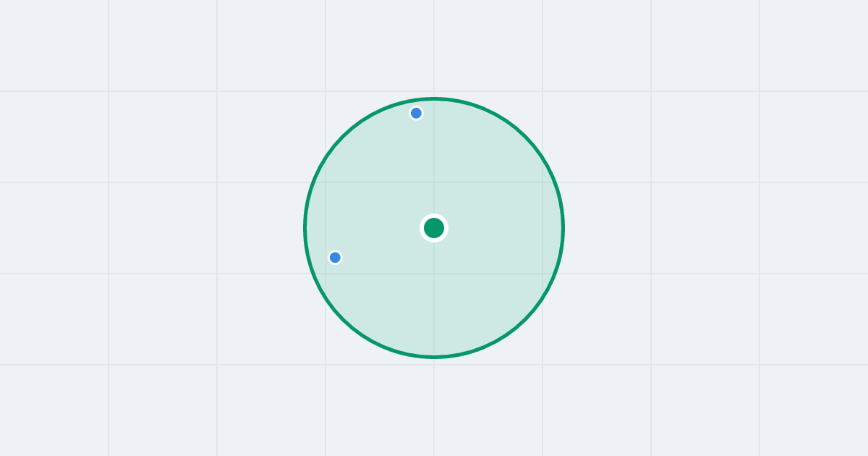Click the topmost point of the green circle outline
868x456 pixels.
click(434, 98)
